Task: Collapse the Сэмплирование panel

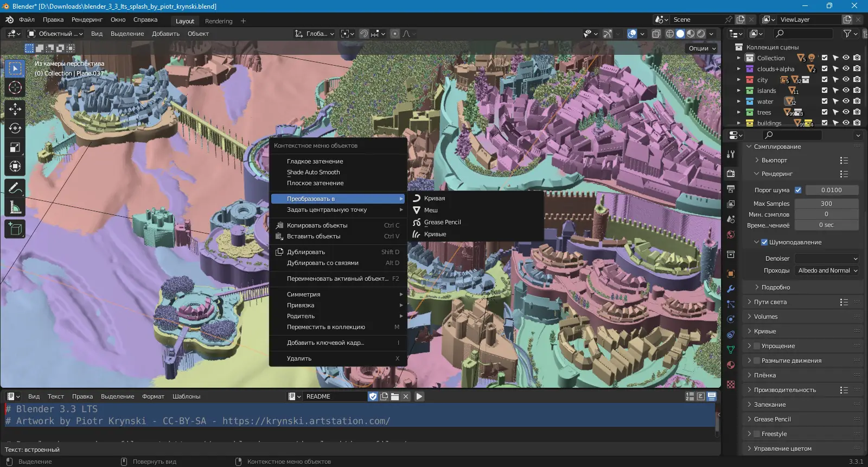Action: [x=777, y=147]
